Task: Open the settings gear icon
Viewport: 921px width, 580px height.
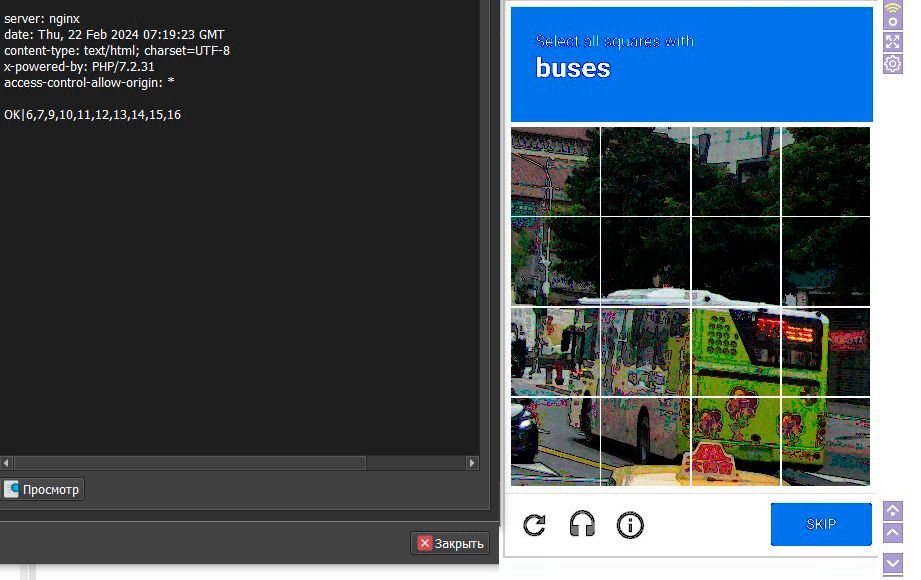Action: click(x=893, y=64)
